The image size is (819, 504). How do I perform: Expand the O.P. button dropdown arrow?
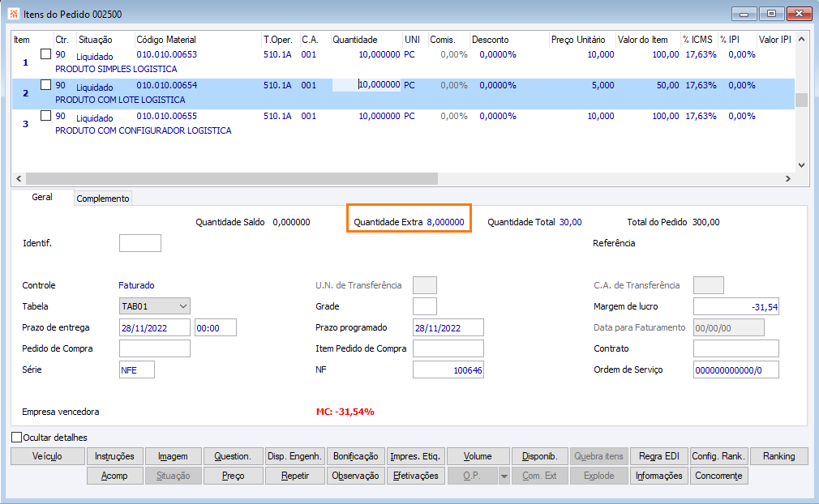click(504, 476)
